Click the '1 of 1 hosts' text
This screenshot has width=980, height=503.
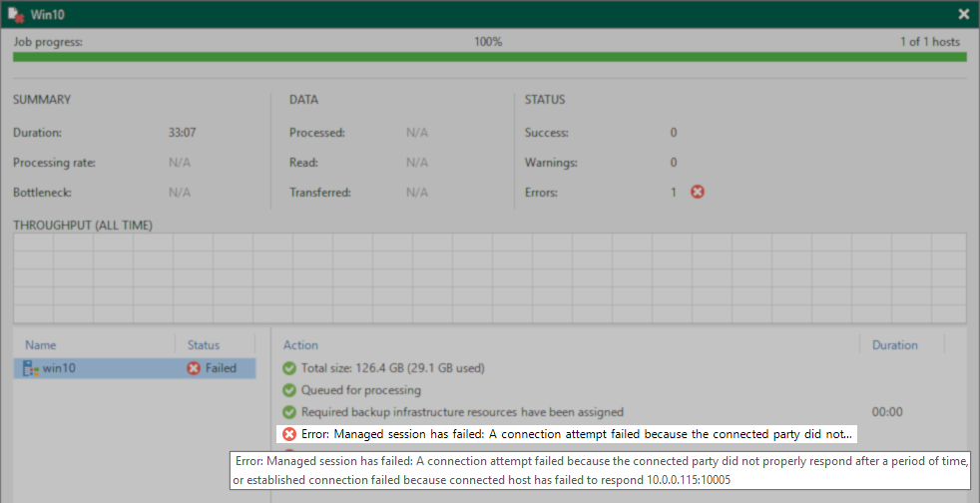point(930,42)
